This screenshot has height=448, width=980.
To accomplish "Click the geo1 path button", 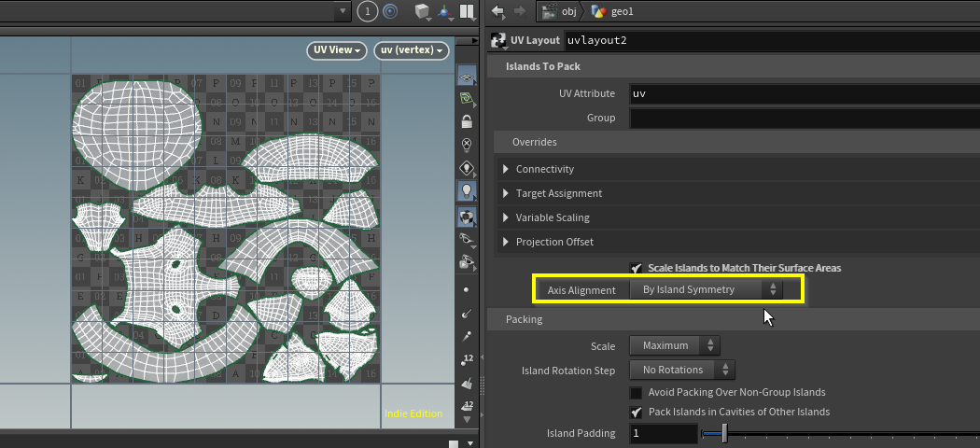I will coord(618,11).
